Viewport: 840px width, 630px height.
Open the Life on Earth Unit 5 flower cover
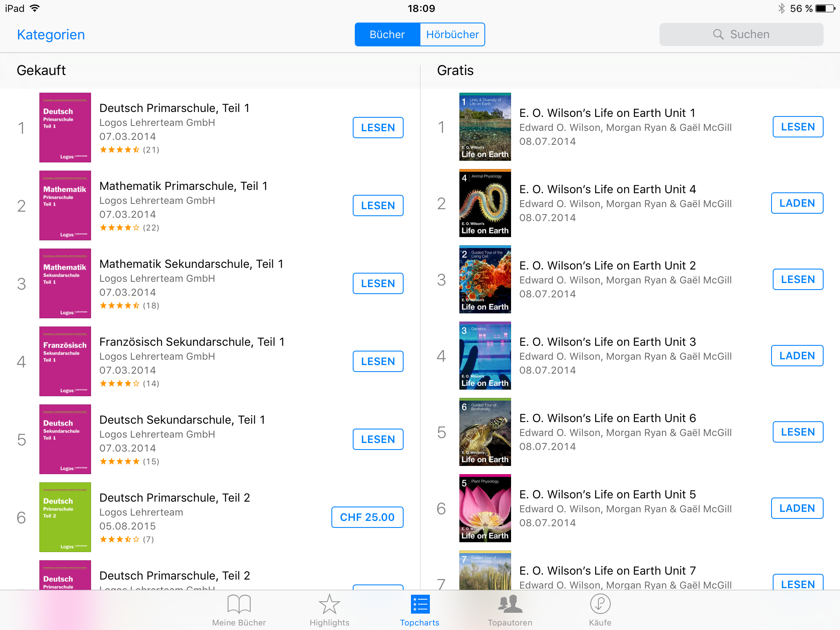(x=485, y=508)
